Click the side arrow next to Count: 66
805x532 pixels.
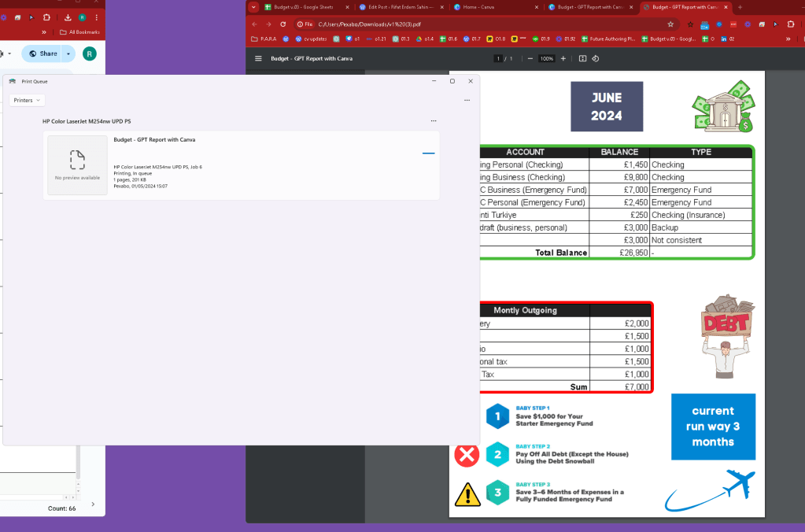pyautogui.click(x=93, y=504)
